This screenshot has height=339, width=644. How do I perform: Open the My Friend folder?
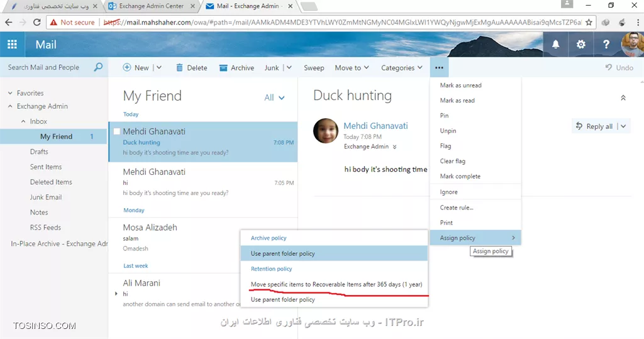click(x=53, y=136)
